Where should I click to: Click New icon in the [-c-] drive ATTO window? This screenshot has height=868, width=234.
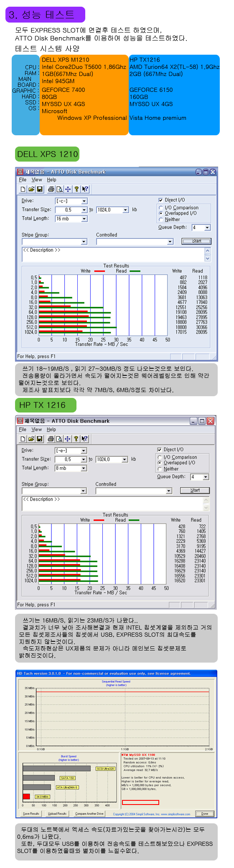tap(23, 189)
